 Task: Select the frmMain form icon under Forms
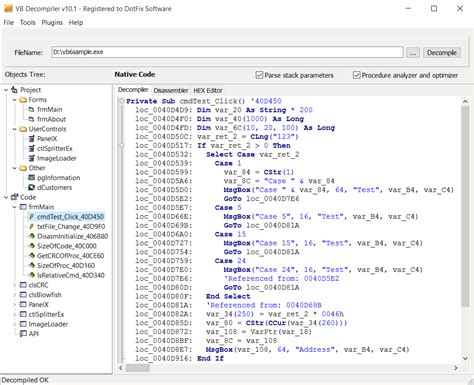pos(32,109)
